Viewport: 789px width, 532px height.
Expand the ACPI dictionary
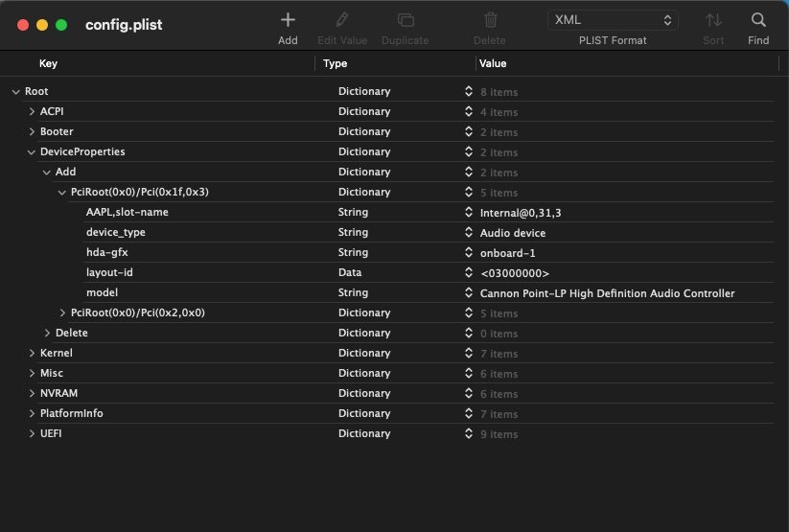click(x=32, y=112)
